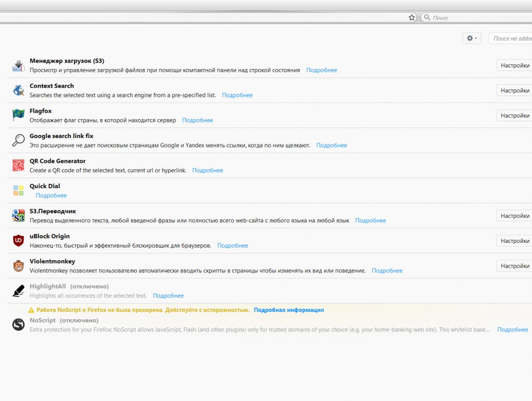Open Подробнее link for Context Search
This screenshot has height=401, width=532.
click(x=237, y=95)
